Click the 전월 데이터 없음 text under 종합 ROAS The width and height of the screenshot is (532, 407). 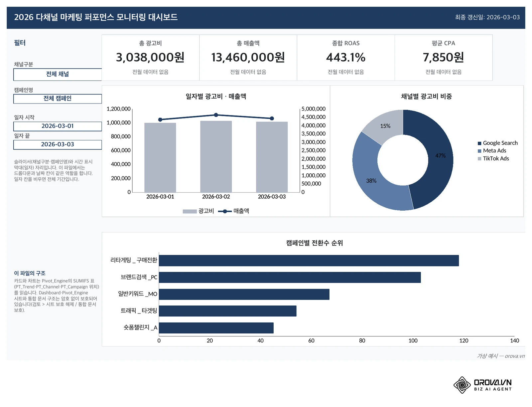pyautogui.click(x=346, y=72)
